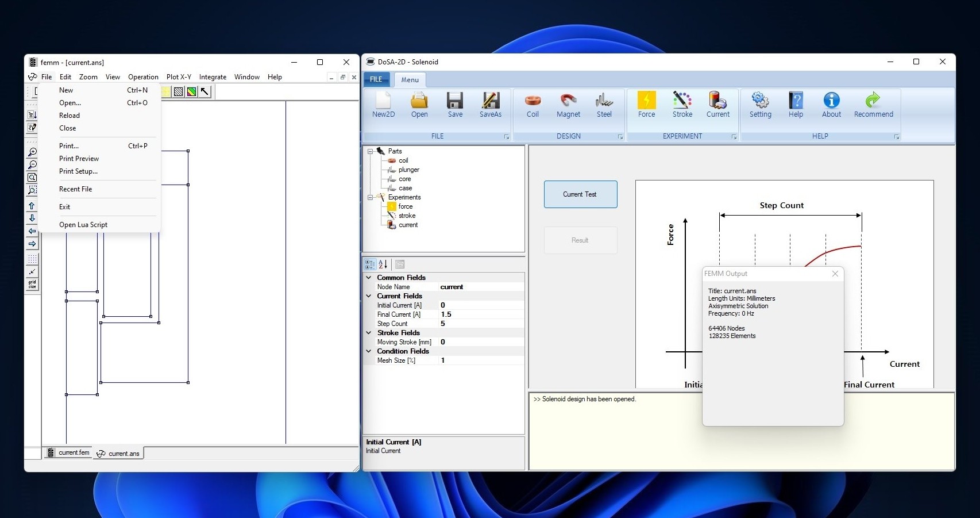Close the FEMM Output popup
This screenshot has width=980, height=518.
point(835,274)
